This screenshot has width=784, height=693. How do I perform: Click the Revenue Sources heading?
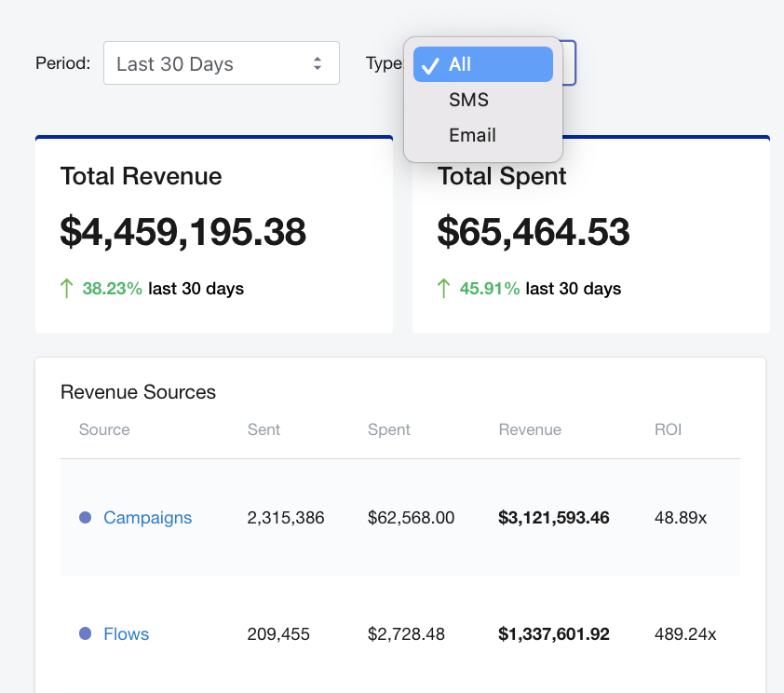tap(138, 392)
